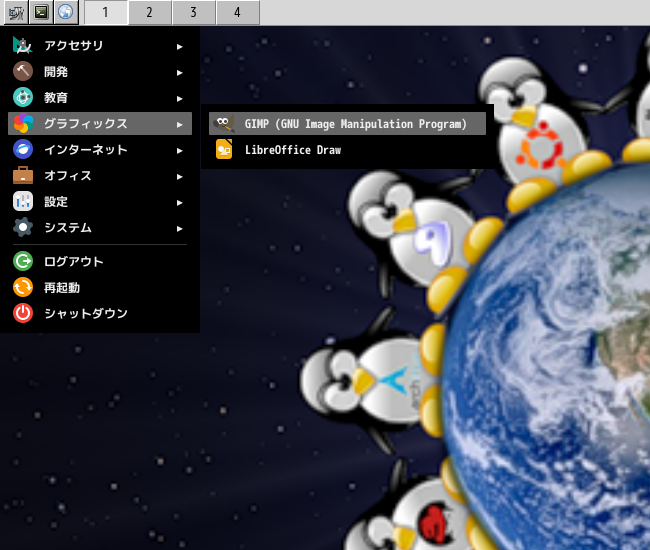Expand the アクセサリ submenu arrow

coord(179,46)
